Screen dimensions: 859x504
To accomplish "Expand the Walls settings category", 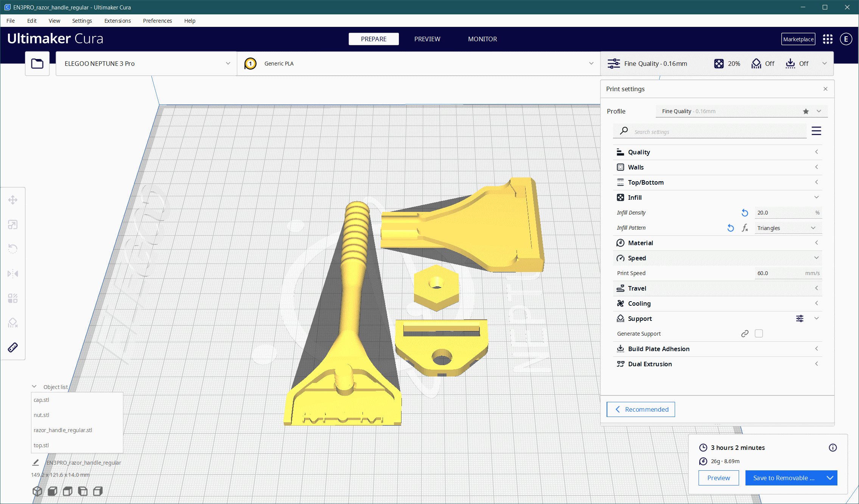I will [717, 167].
